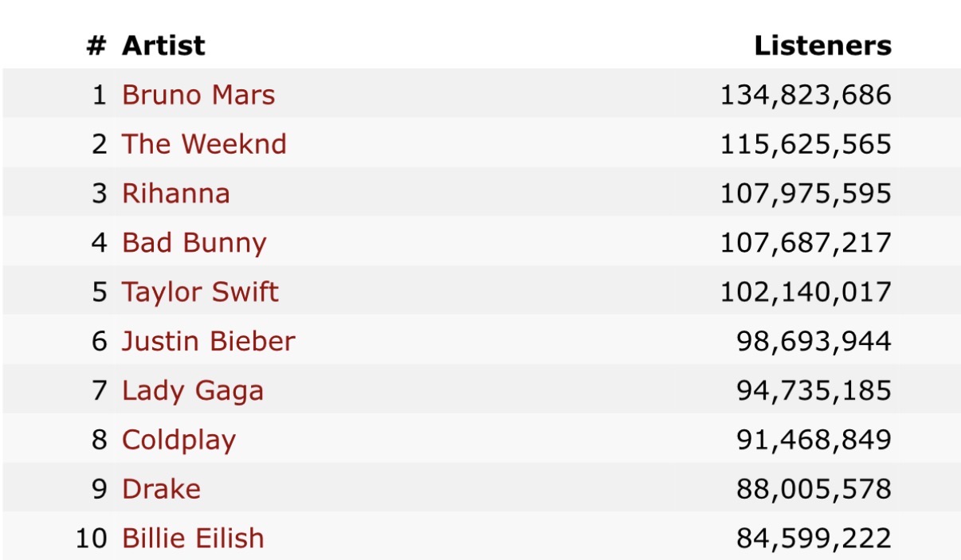Click The Weeknd artist link
Viewport: 961px width, 560px height.
pyautogui.click(x=204, y=144)
